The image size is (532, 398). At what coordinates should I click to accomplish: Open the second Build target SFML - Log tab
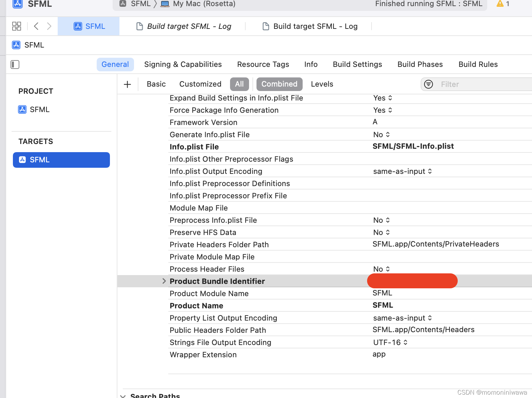310,26
